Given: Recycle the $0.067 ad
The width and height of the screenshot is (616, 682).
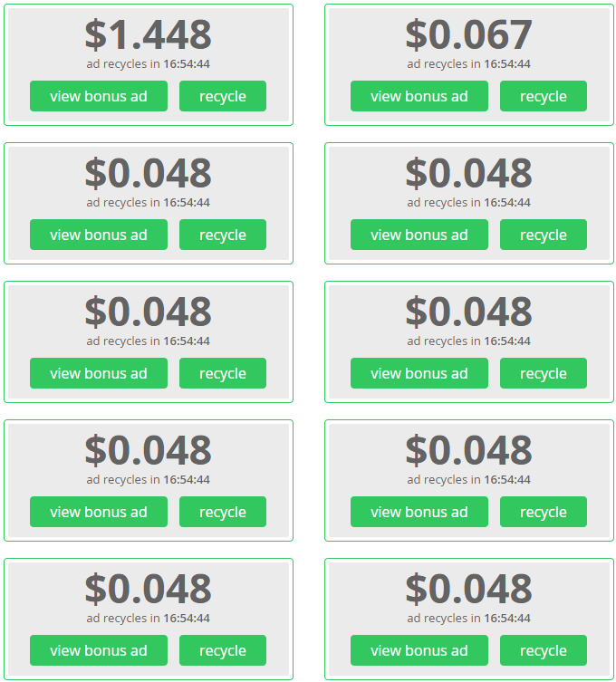Looking at the screenshot, I should [544, 96].
